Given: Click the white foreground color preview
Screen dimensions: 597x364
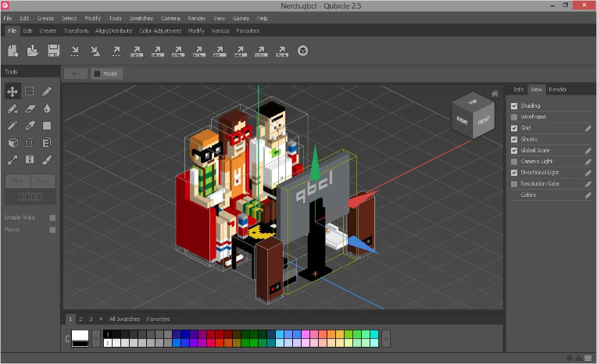Looking at the screenshot, I should coord(80,336).
